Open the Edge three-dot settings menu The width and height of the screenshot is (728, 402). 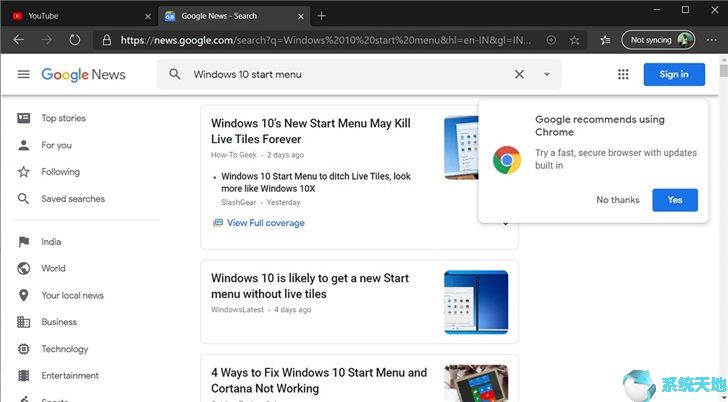tap(711, 40)
